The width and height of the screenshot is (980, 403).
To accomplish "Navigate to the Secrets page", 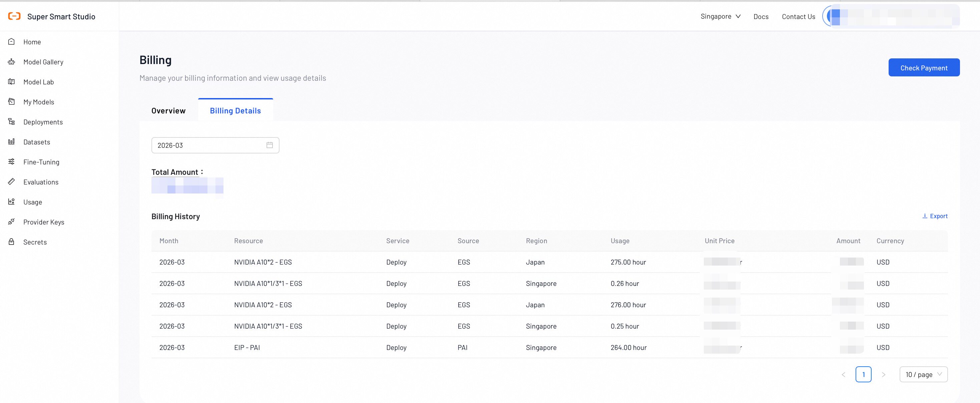I will [35, 242].
